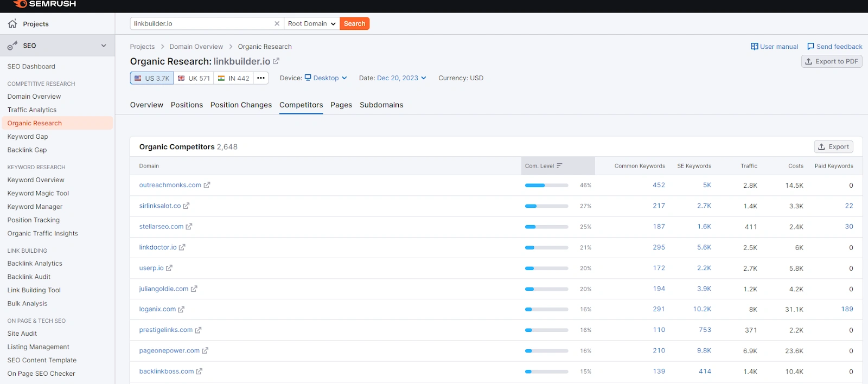Open the User manual link
Viewport: 868px width, 384px height.
[779, 47]
